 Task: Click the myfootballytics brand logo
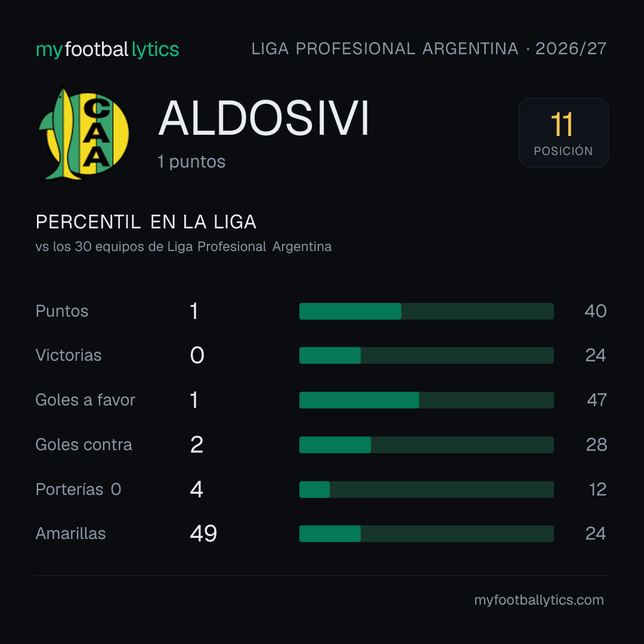pos(107,49)
